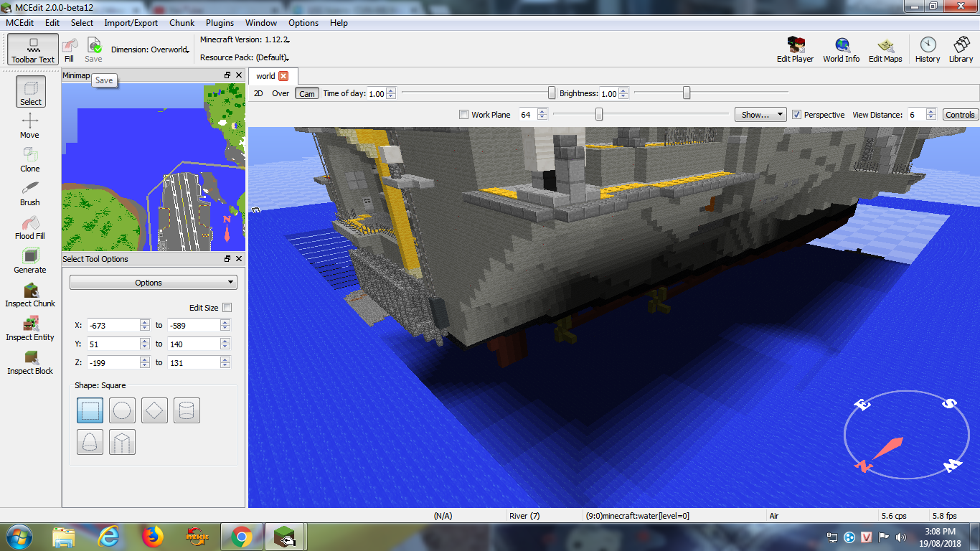Viewport: 980px width, 551px height.
Task: Select the Flood Fill tool
Action: click(30, 227)
